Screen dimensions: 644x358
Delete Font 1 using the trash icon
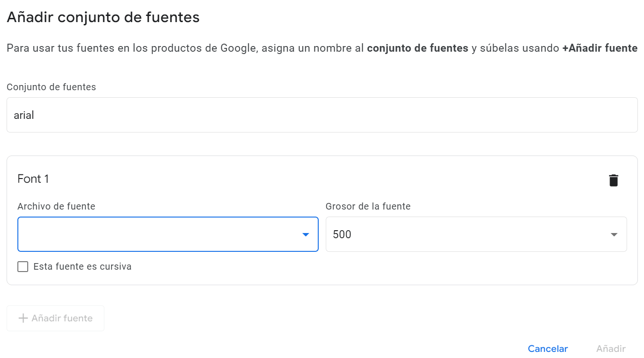point(613,180)
